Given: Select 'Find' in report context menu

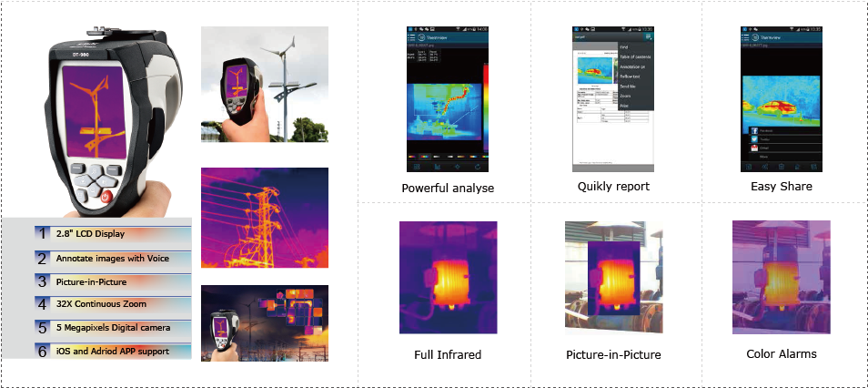Looking at the screenshot, I should pyautogui.click(x=624, y=46).
